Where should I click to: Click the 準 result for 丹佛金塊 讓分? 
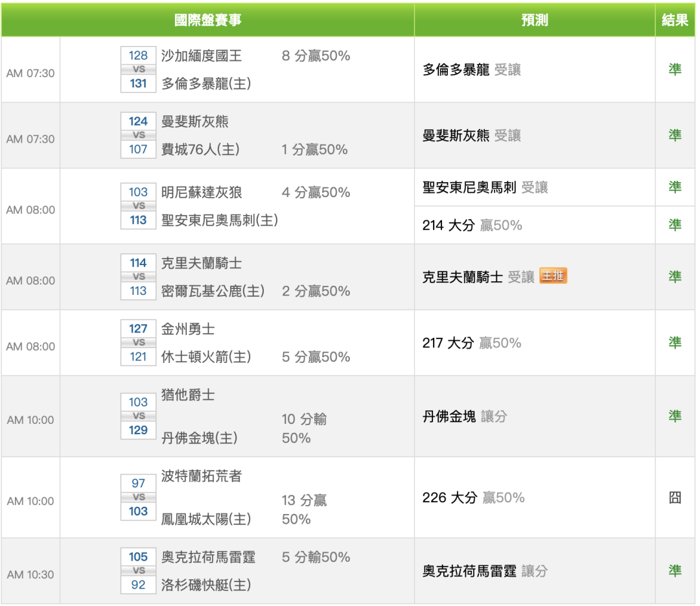click(x=675, y=417)
